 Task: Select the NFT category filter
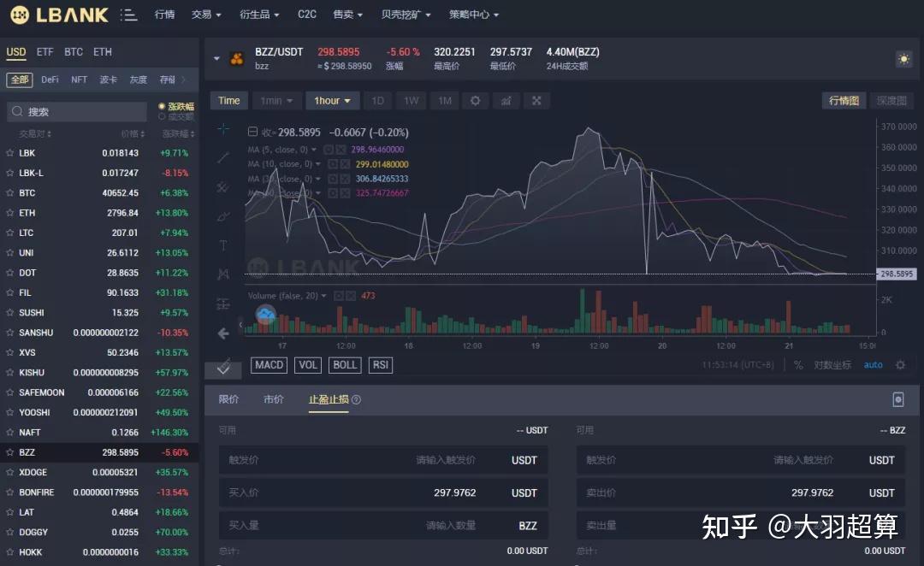click(x=79, y=80)
